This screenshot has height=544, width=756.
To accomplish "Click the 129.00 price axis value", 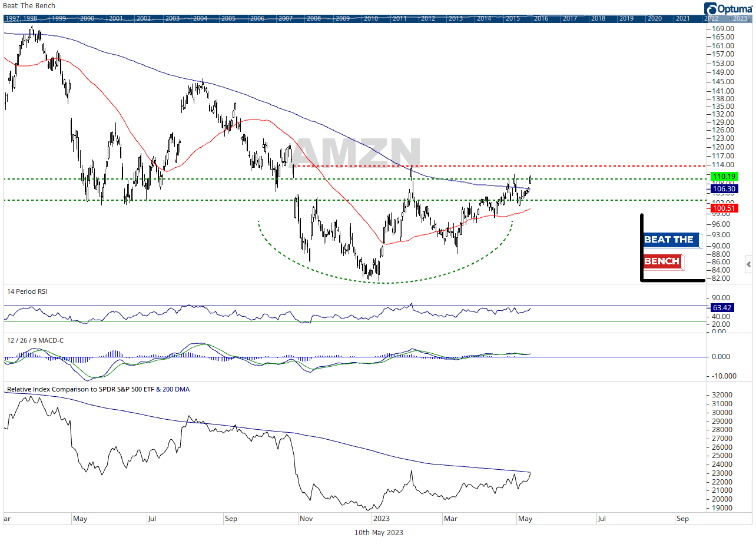I will pos(722,121).
